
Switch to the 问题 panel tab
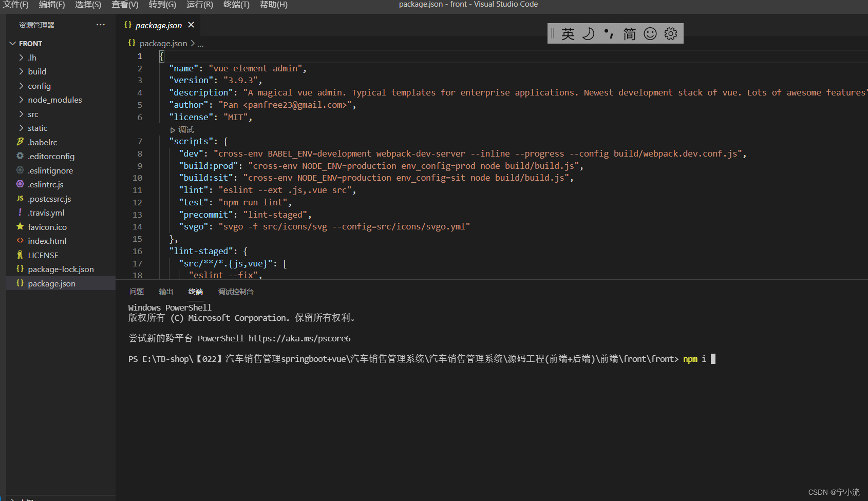pyautogui.click(x=137, y=292)
